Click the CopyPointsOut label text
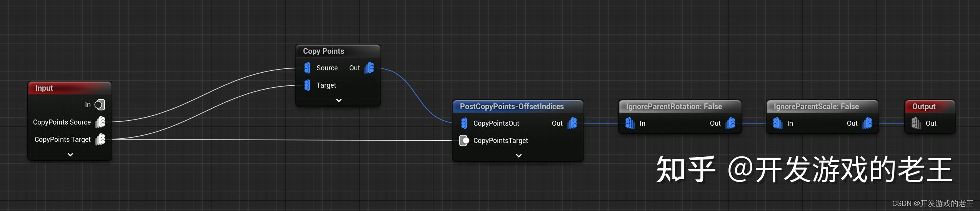This screenshot has width=980, height=211. (496, 123)
